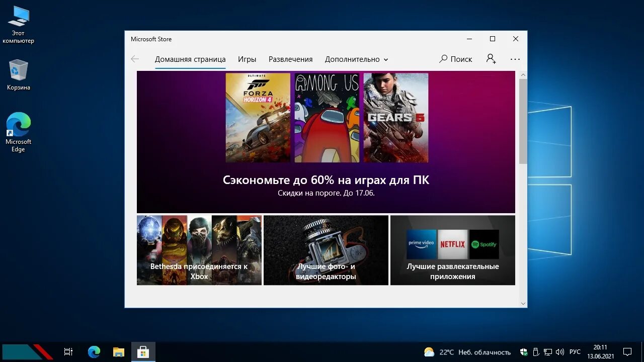Open the three-dots more menu
This screenshot has height=362, width=644.
click(515, 59)
